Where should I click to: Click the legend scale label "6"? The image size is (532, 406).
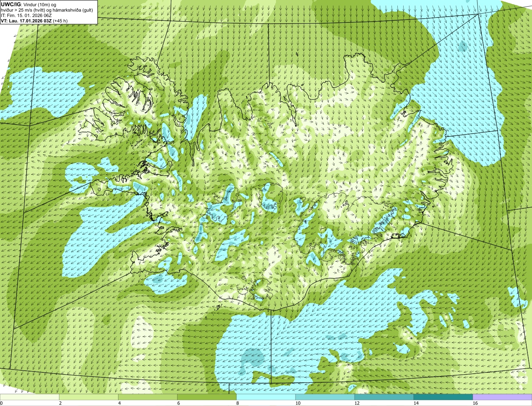178,403
